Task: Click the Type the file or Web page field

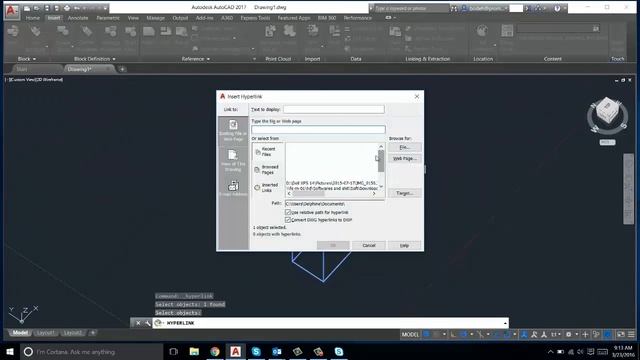Action: coord(318,129)
